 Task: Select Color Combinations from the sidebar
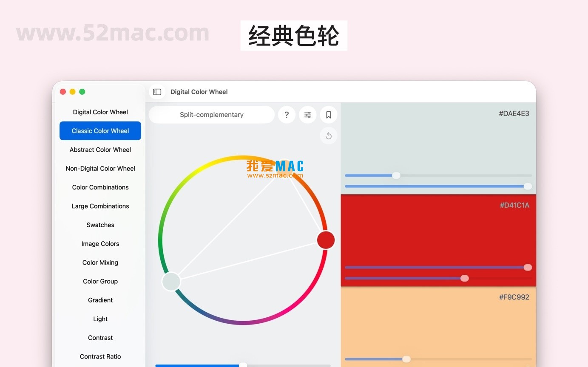click(x=100, y=187)
